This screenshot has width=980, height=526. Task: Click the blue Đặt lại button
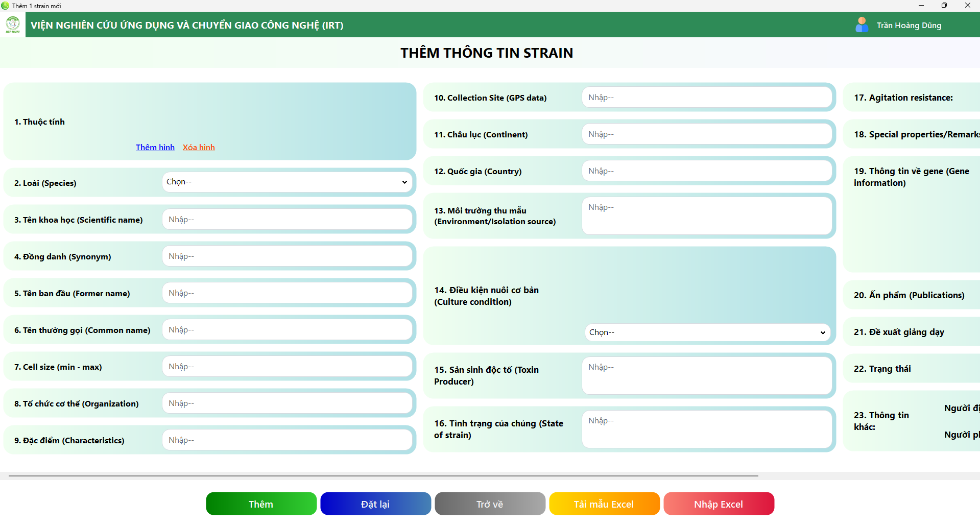point(375,504)
